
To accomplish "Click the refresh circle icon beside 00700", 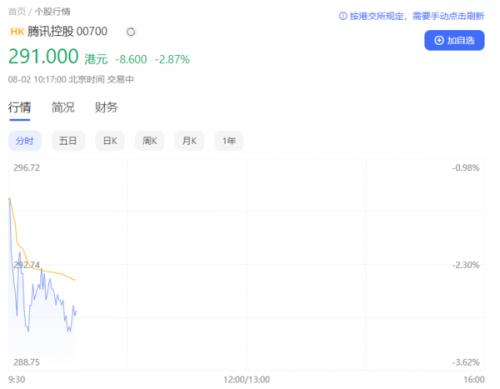I will [x=131, y=32].
